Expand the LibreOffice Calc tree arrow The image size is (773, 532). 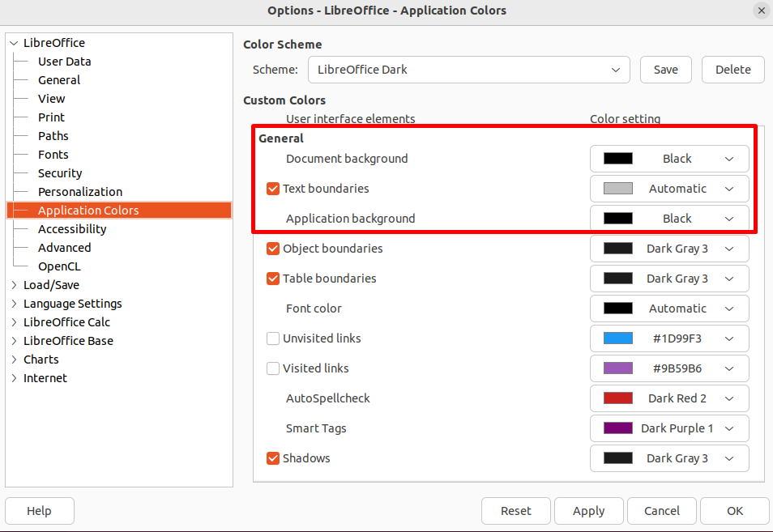pyautogui.click(x=14, y=322)
